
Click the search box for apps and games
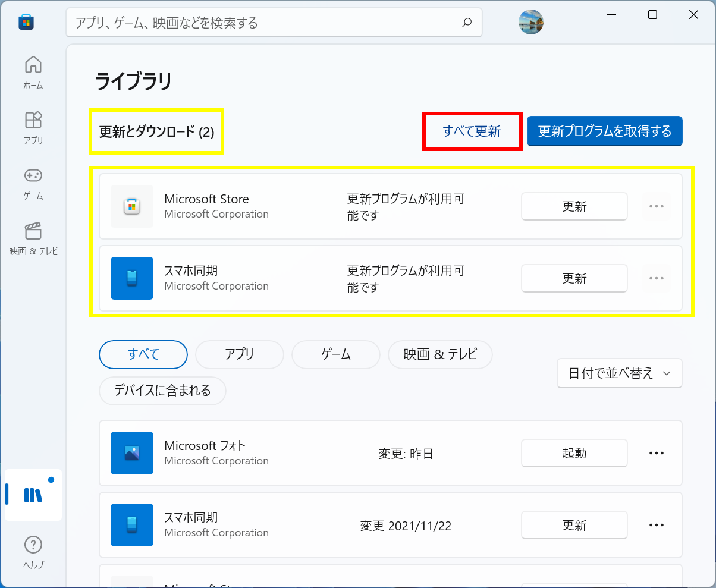[x=274, y=23]
